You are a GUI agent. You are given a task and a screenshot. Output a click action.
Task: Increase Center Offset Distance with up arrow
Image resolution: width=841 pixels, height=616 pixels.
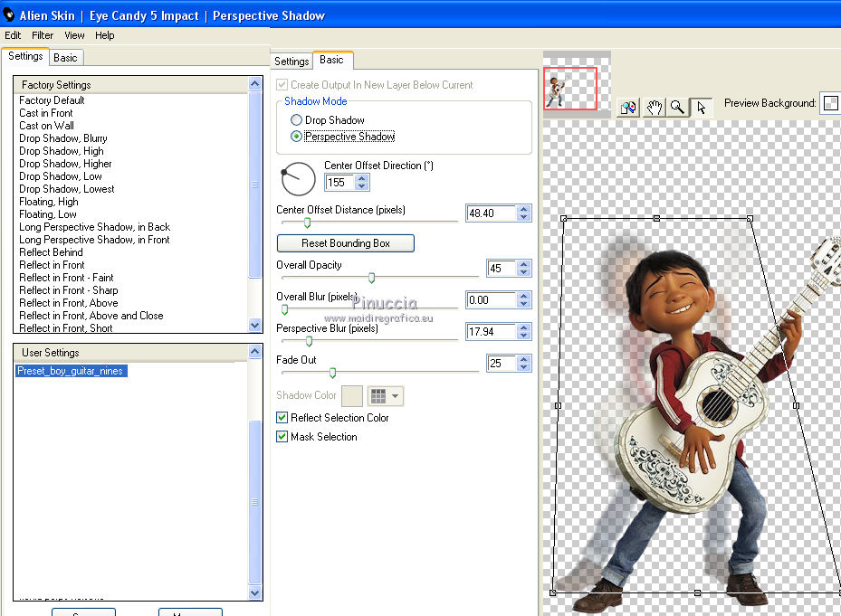point(523,209)
